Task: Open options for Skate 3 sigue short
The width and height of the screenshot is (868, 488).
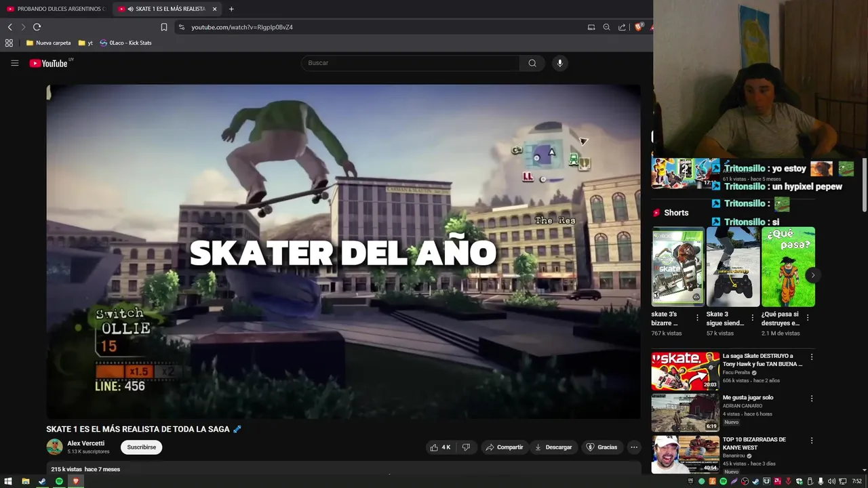Action: pyautogui.click(x=752, y=317)
